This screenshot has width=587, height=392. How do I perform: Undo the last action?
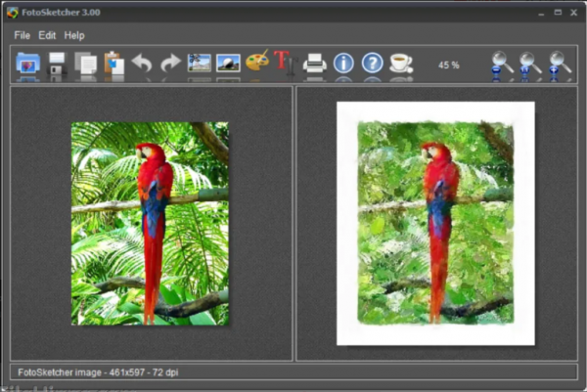pyautogui.click(x=142, y=63)
